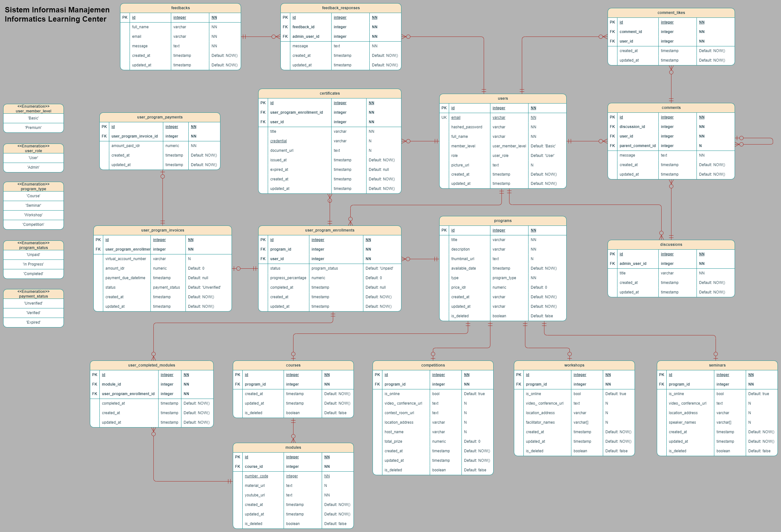781x532 pixels.
Task: Click parent_comment_id field in comments table
Action: (x=637, y=146)
